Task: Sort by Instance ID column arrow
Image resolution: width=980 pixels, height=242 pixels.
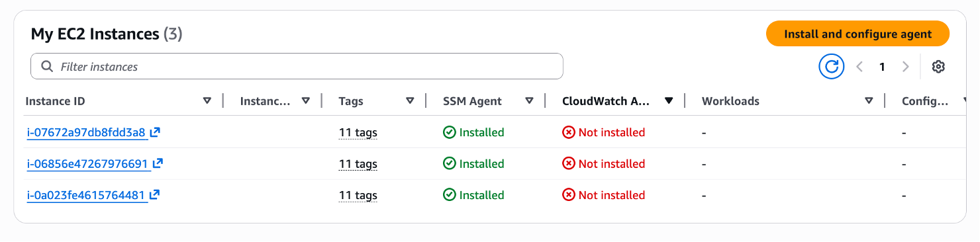Action: pyautogui.click(x=207, y=101)
